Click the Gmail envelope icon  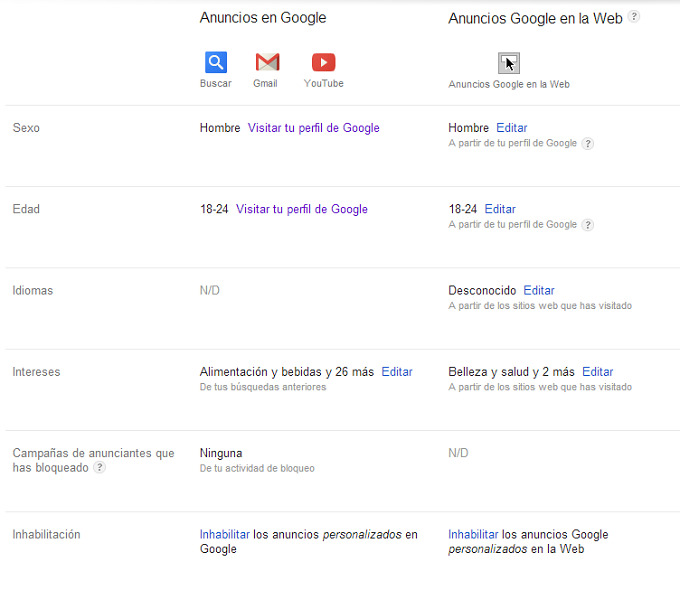tap(267, 62)
